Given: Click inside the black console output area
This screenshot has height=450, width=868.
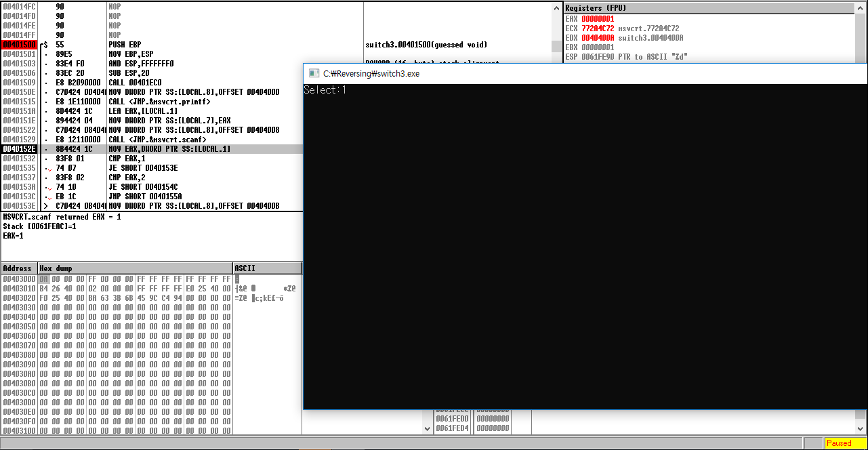Looking at the screenshot, I should pyautogui.click(x=585, y=247).
